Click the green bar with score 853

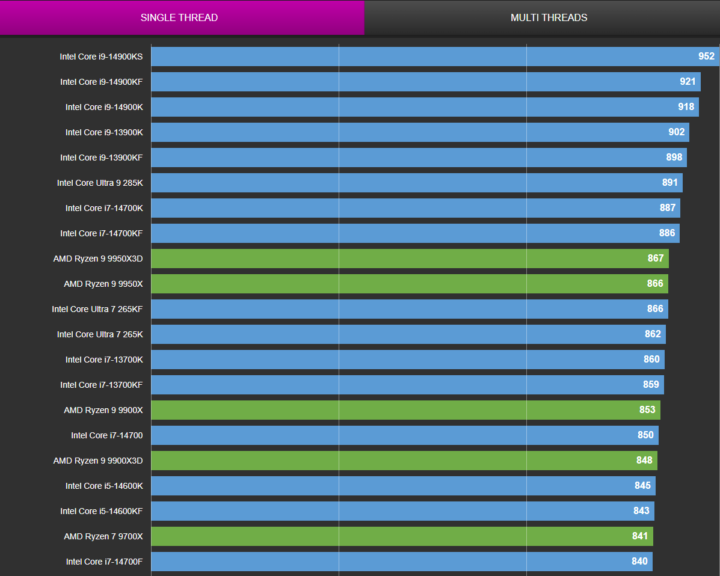pyautogui.click(x=405, y=410)
